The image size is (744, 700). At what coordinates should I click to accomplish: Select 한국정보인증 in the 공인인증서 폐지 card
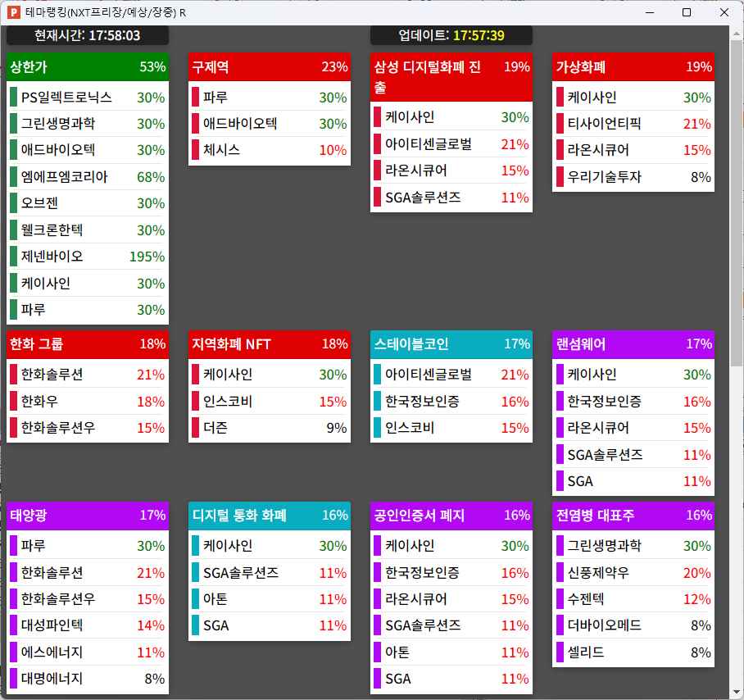point(451,572)
